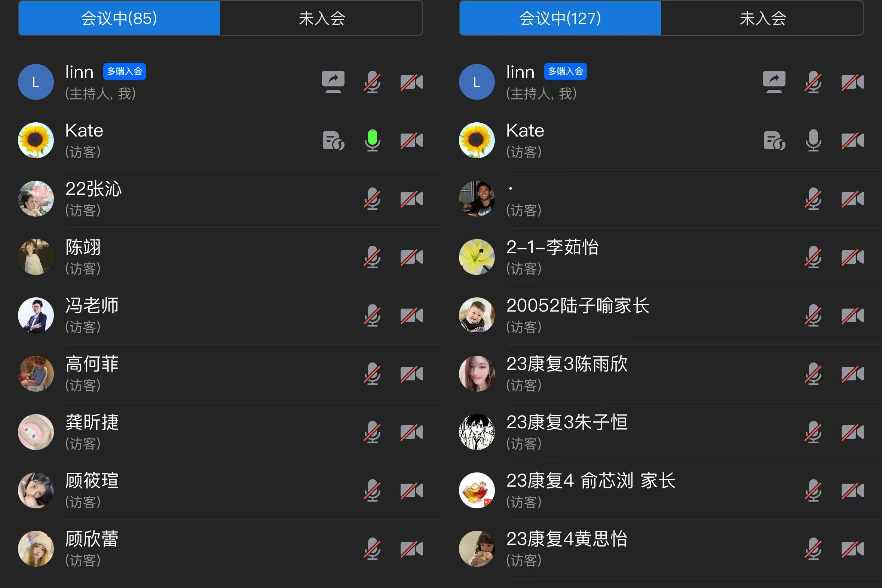Click 顾筱瑄's profile avatar
The height and width of the screenshot is (588, 882).
pos(36,490)
